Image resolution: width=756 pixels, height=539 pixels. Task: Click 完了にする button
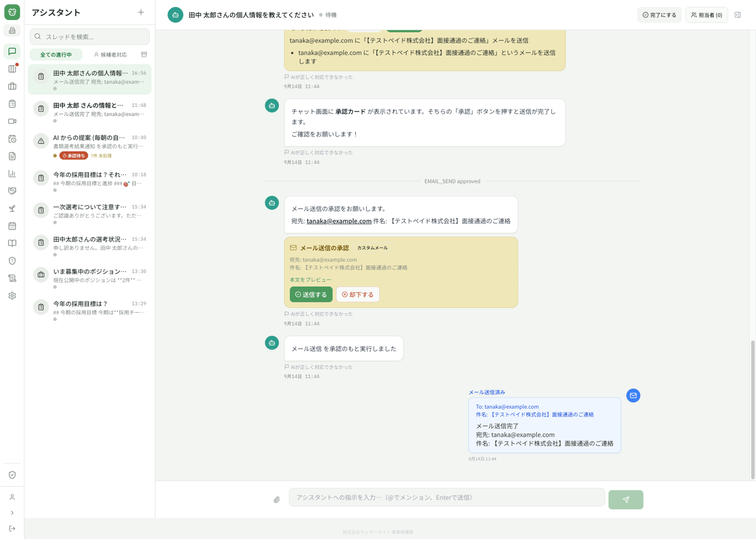coord(659,15)
